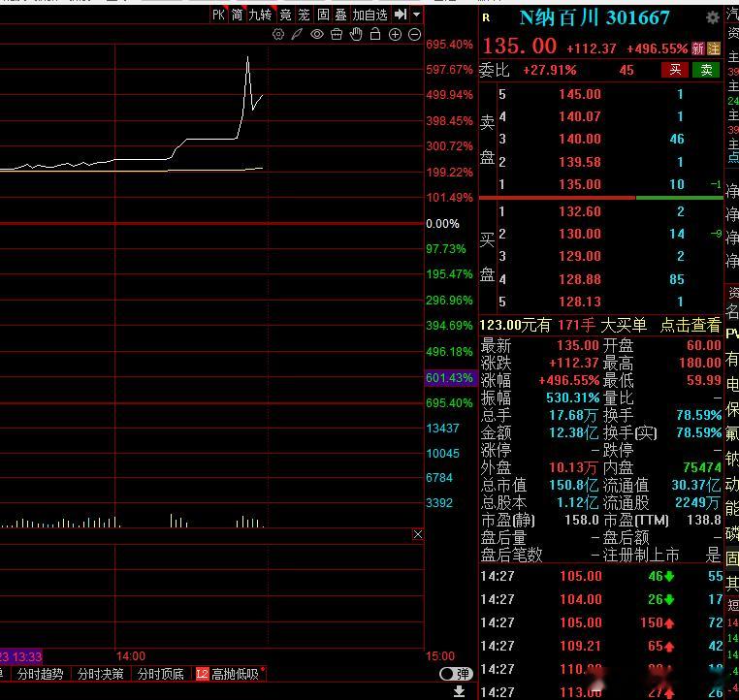
Task: Click the 注册制上市 是 field
Action: 661,555
